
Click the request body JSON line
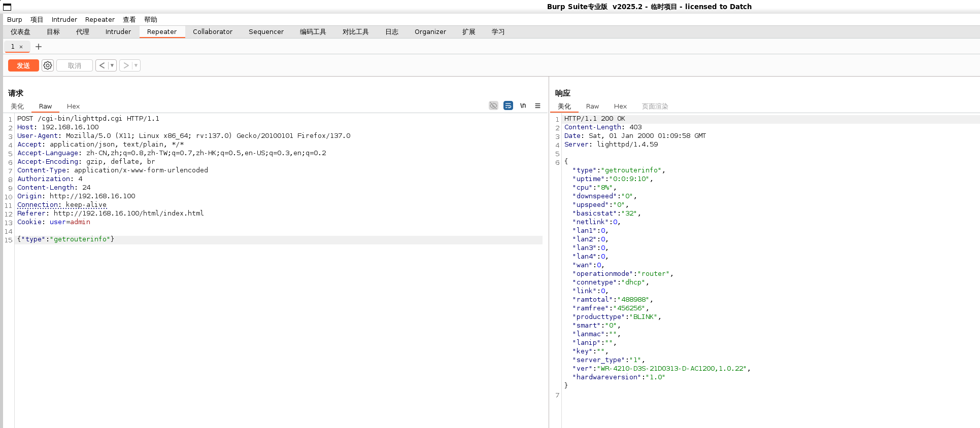click(x=66, y=239)
